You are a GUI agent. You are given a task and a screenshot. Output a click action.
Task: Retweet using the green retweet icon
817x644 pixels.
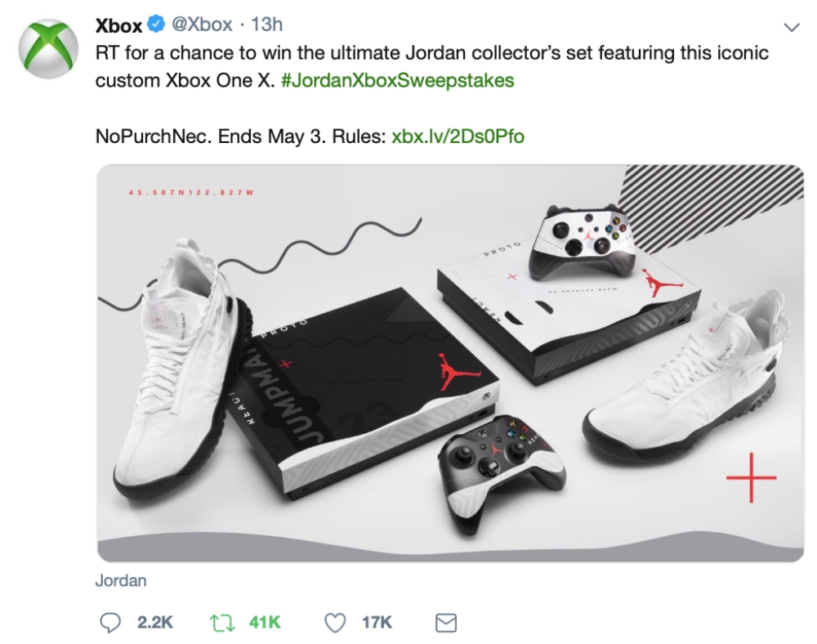point(221,623)
